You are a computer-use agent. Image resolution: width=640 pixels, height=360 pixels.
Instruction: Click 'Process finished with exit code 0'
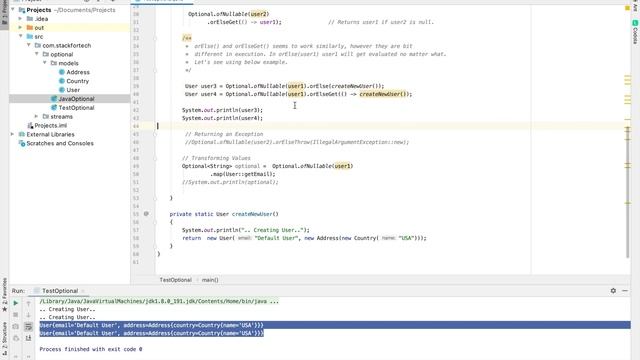(x=91, y=349)
